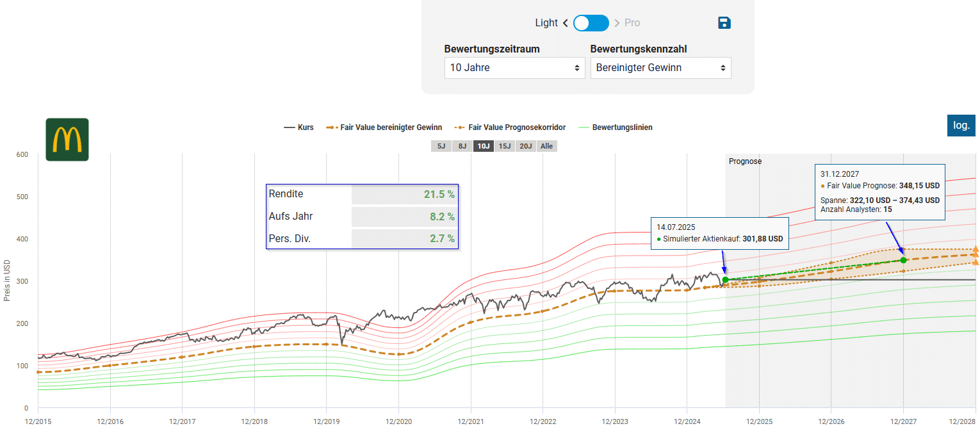Click the McDonald's logo icon
The height and width of the screenshot is (433, 980).
67,140
